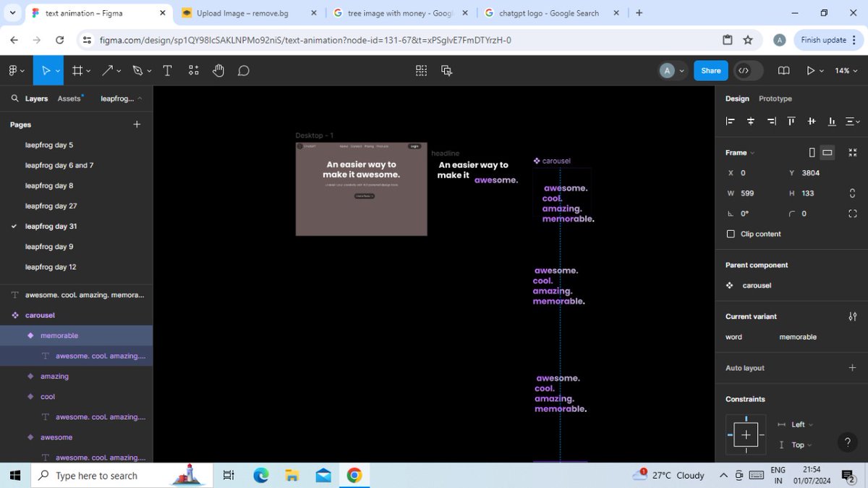Click the boolean/mask icon in toolbar center

coord(446,70)
